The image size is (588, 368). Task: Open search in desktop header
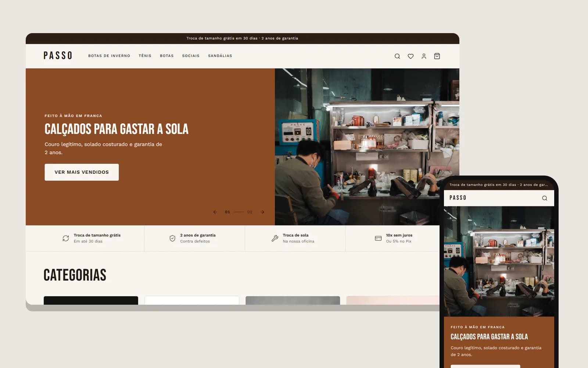pyautogui.click(x=397, y=56)
